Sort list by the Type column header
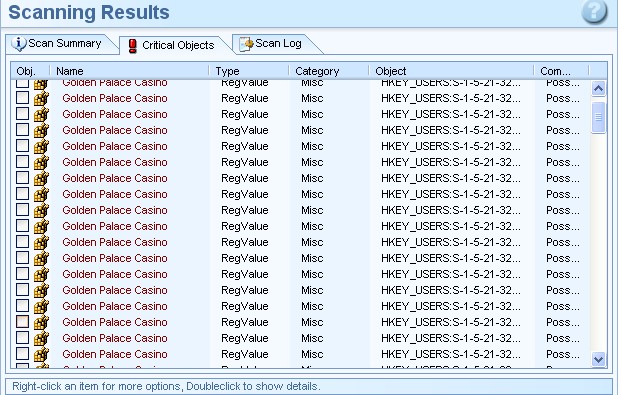Screen dimensions: 621x395 (249, 71)
